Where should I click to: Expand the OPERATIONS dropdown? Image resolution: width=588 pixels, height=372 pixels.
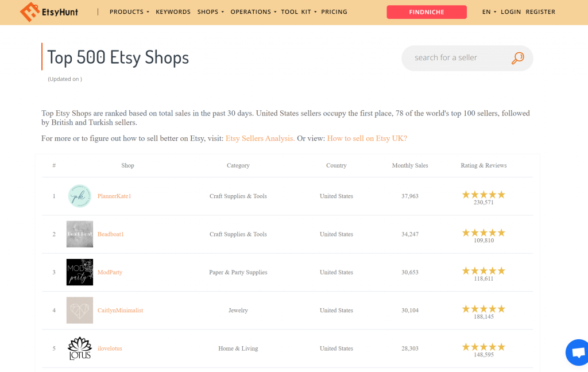(x=253, y=11)
